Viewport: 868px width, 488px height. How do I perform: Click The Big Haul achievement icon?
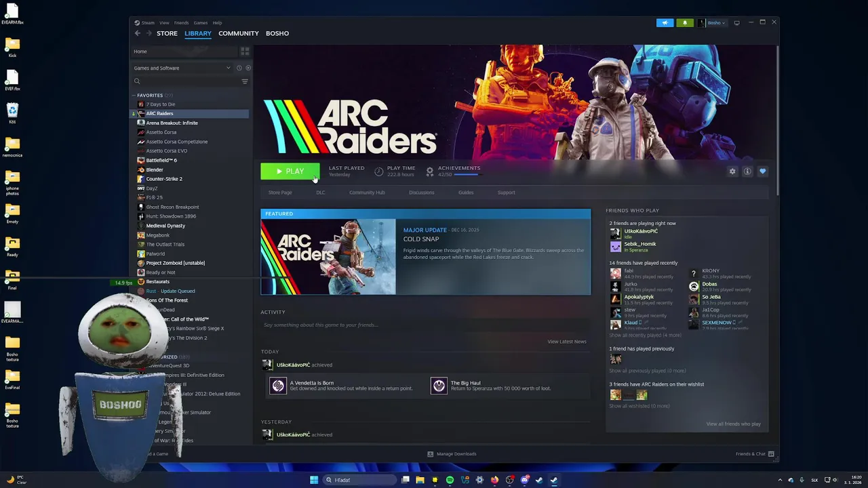439,386
